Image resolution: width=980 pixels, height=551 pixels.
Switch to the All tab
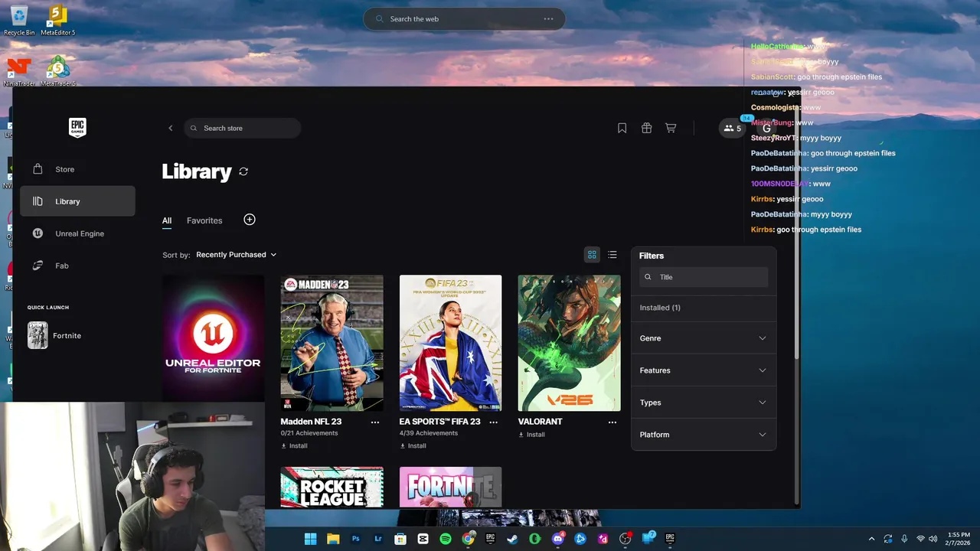(167, 220)
